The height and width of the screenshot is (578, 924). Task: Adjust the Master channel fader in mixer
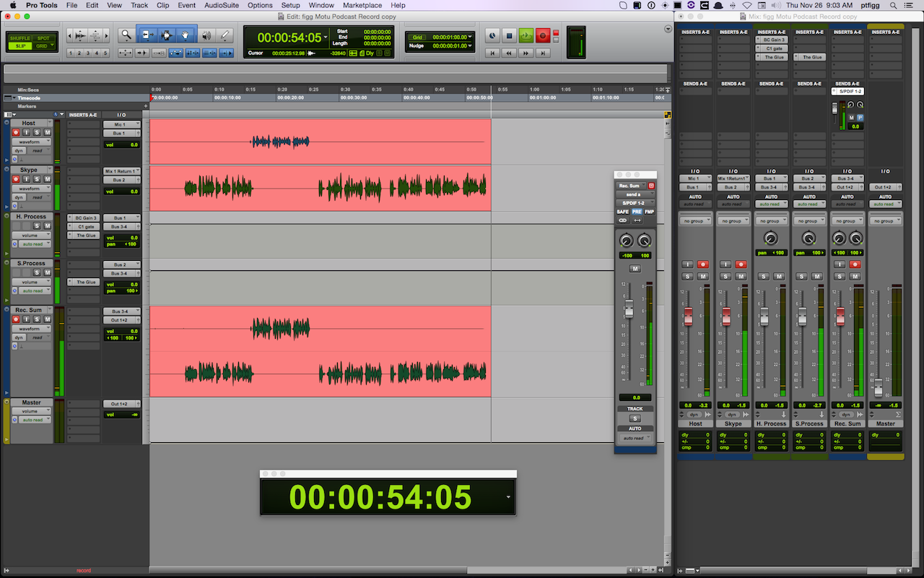878,389
